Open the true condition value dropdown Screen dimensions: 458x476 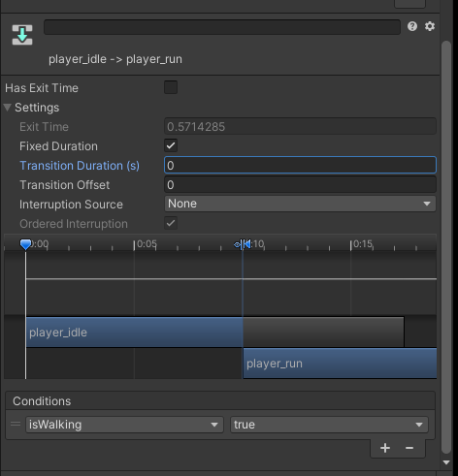[329, 425]
